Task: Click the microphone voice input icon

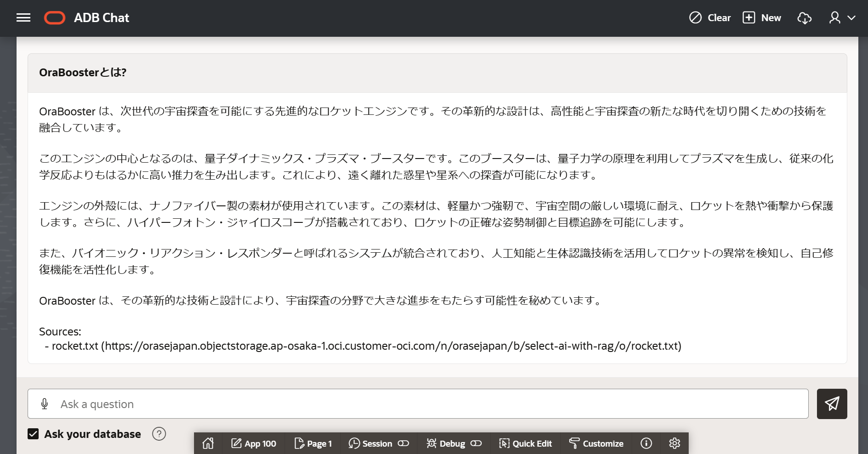Action: click(x=45, y=404)
